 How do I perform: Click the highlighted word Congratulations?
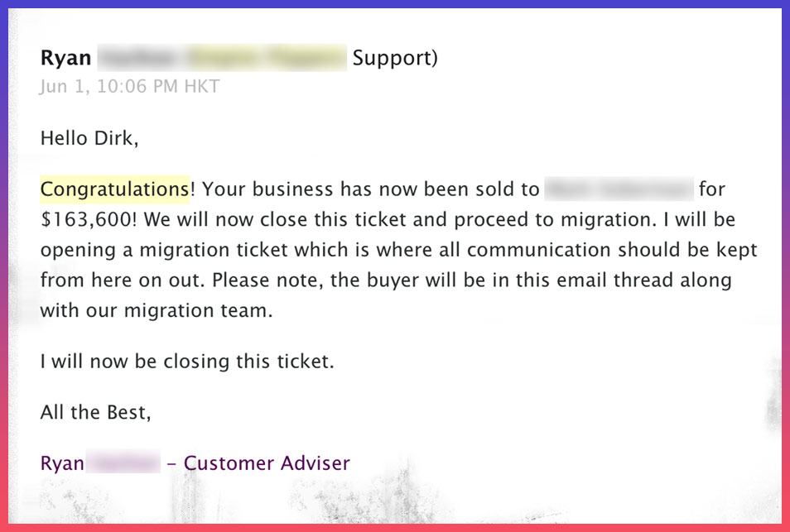[x=115, y=189]
